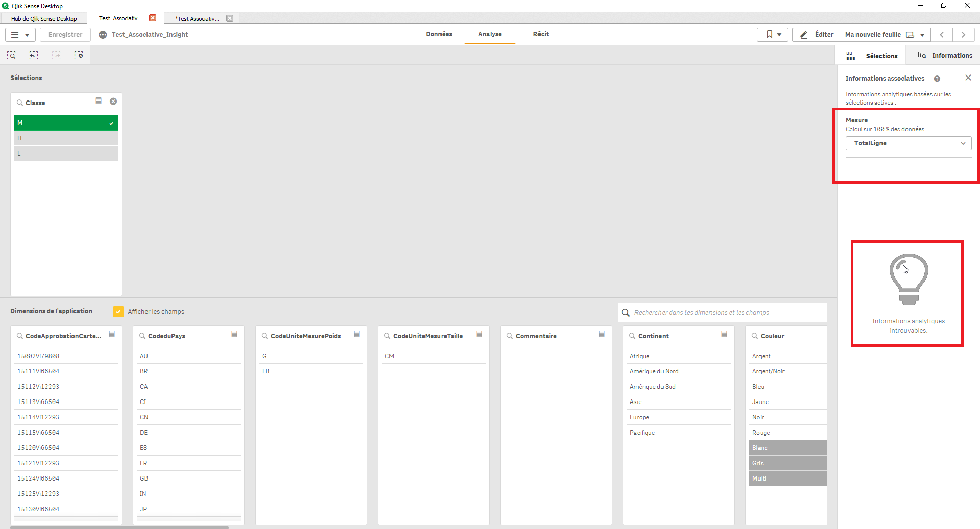Click the Éditer button
The width and height of the screenshot is (980, 529).
pyautogui.click(x=816, y=34)
